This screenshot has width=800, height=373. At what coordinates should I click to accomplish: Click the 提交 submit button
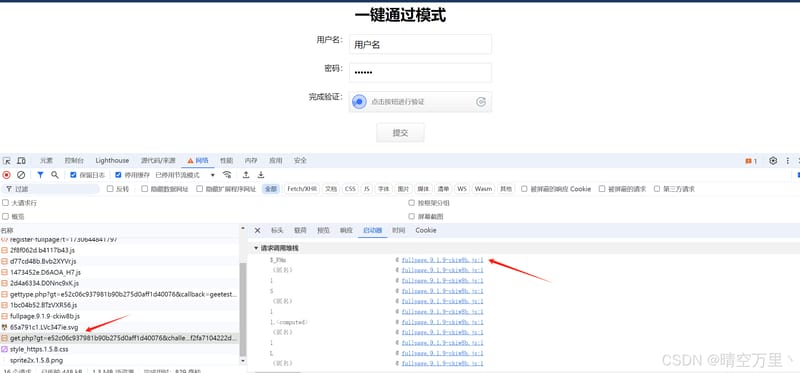click(x=400, y=133)
